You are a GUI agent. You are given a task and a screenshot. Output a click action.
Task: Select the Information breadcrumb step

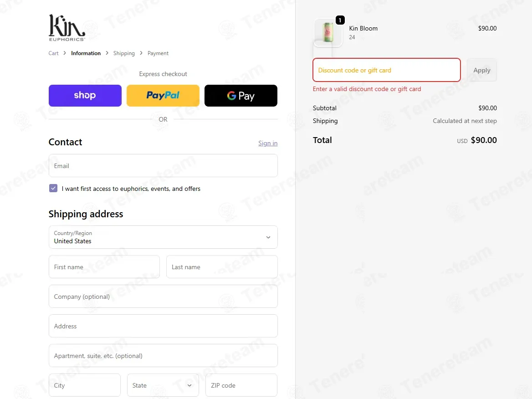(86, 53)
